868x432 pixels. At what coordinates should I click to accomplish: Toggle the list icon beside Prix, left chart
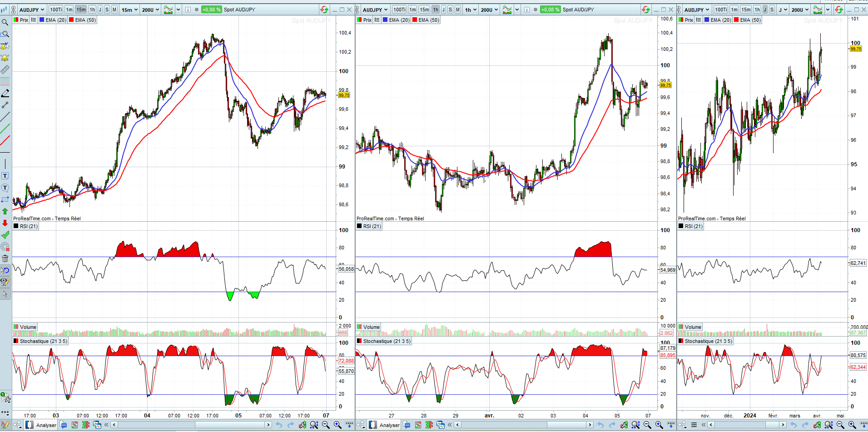tap(34, 20)
